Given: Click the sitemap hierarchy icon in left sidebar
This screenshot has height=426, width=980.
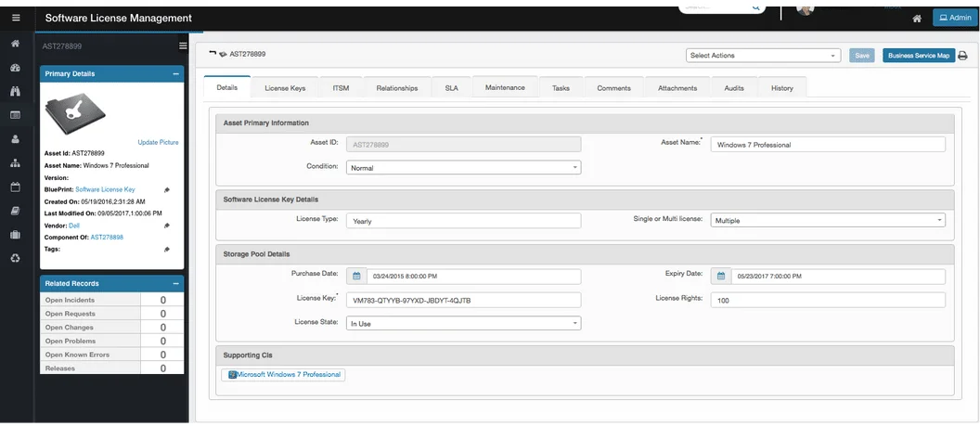Looking at the screenshot, I should 15,163.
